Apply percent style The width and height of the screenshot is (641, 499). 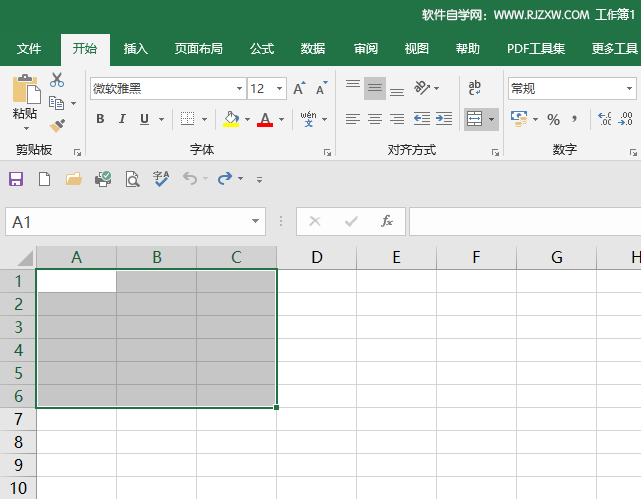coord(554,119)
